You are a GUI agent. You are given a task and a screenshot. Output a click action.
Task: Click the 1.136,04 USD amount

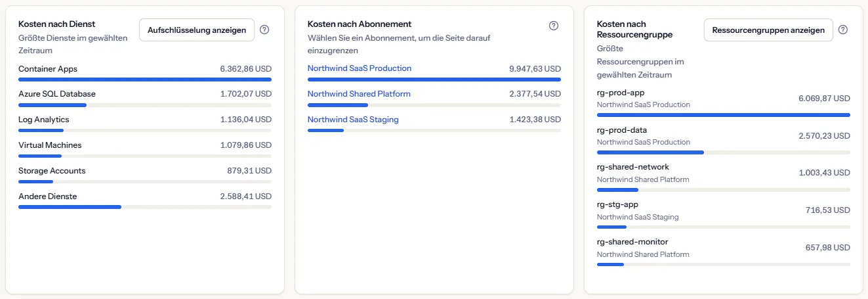tap(246, 120)
